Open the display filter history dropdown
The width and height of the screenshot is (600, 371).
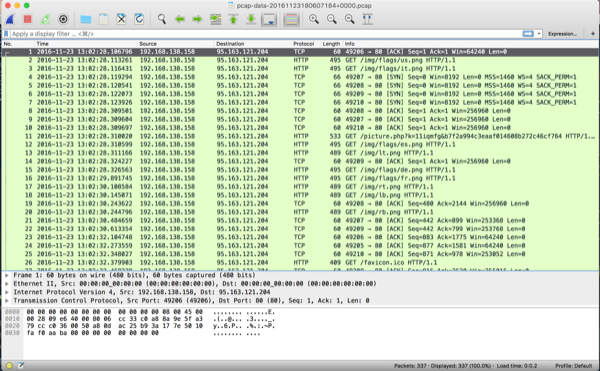(x=539, y=34)
